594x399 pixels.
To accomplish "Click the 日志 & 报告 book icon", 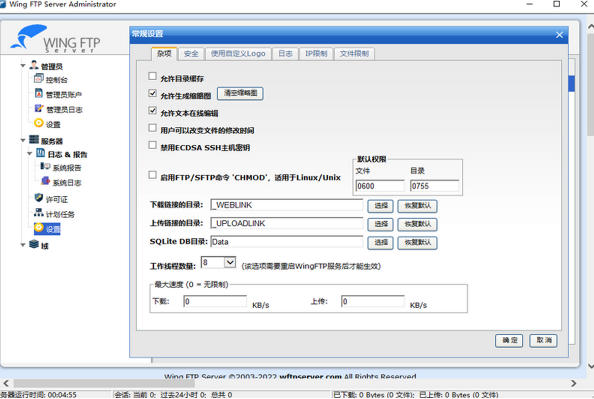I will point(41,153).
